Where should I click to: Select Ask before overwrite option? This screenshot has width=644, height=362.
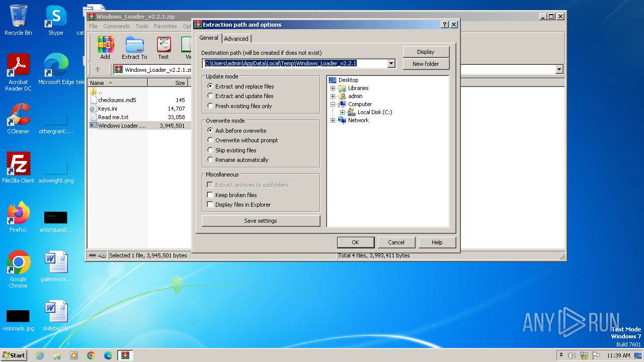pos(237,131)
